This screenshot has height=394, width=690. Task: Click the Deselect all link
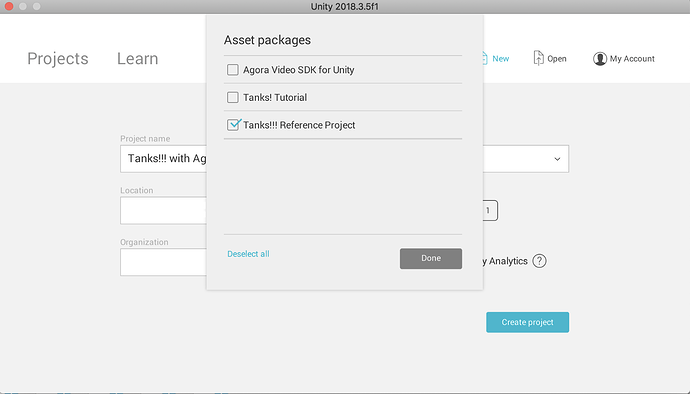tap(248, 254)
